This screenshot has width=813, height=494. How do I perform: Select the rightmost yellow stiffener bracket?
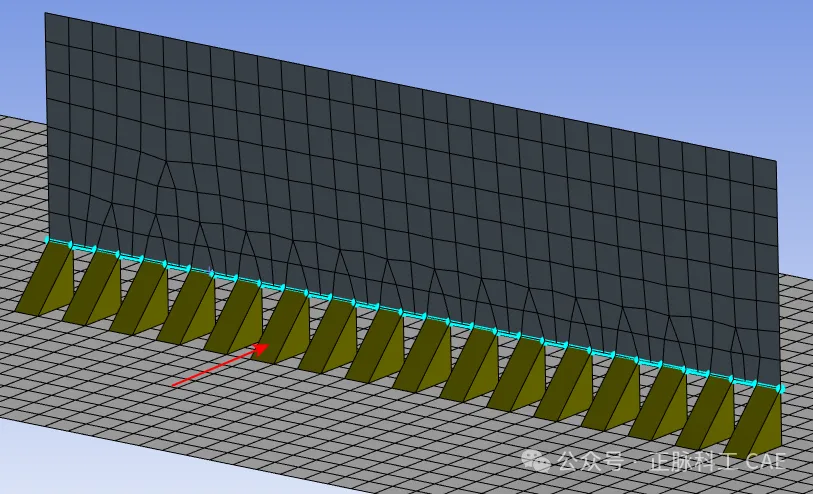coord(754,425)
